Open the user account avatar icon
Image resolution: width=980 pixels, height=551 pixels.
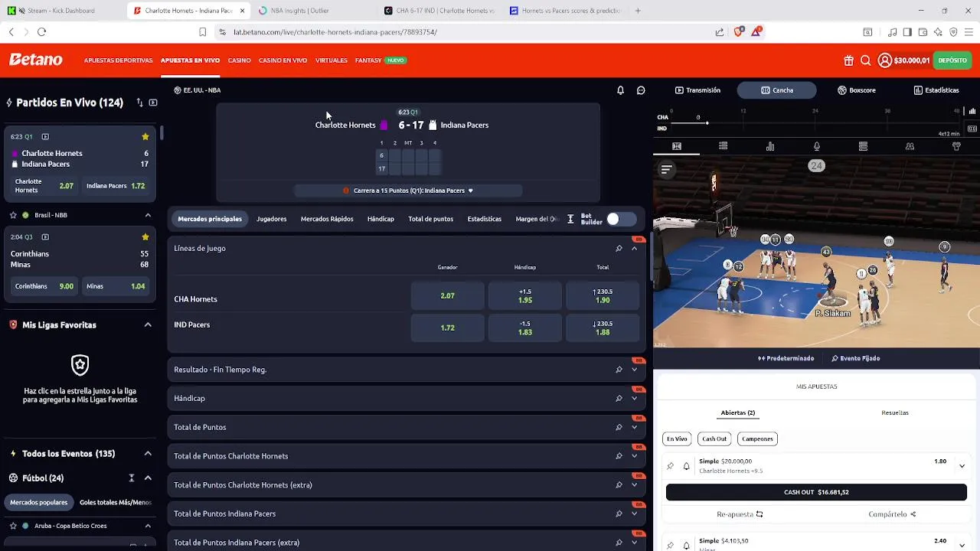click(x=885, y=60)
